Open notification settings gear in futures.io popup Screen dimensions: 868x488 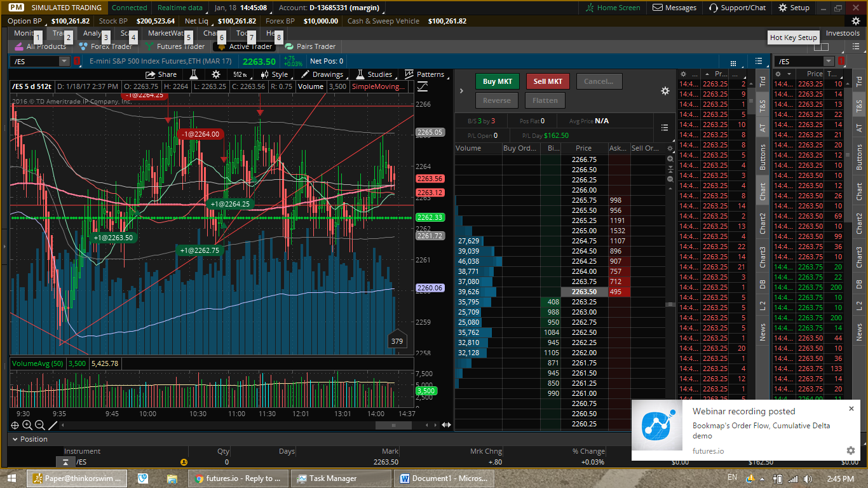click(x=851, y=451)
